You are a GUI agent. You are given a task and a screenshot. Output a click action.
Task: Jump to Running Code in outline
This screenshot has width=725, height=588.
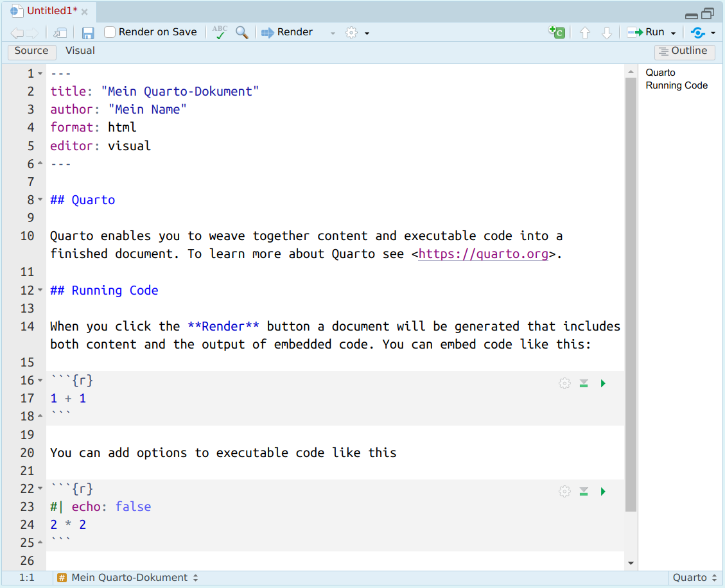(676, 85)
